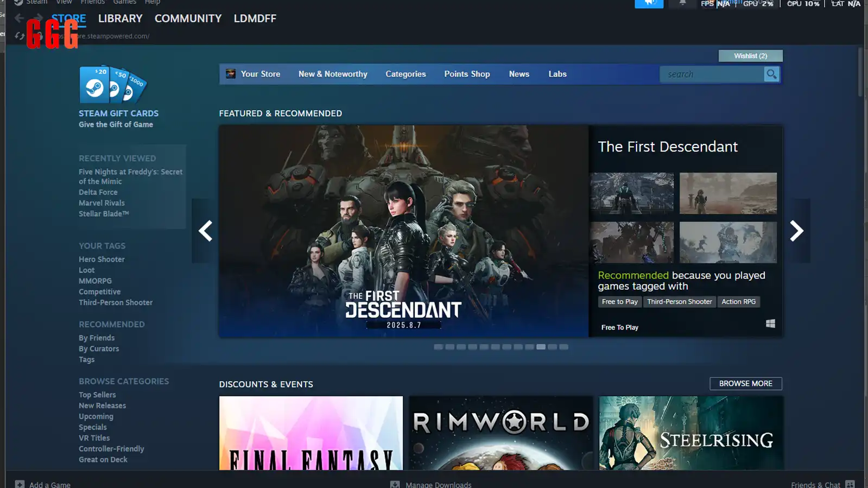Open Controller-Friendly category
868x488 pixels.
coord(111,449)
